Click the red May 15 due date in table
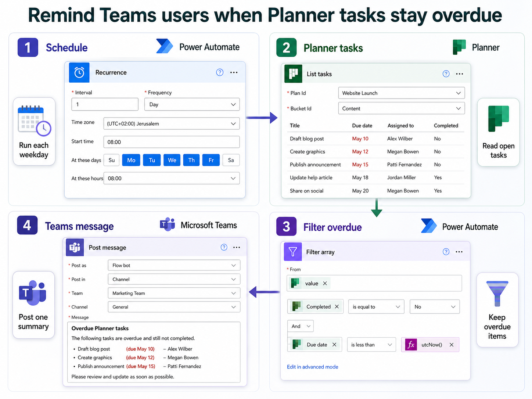The image size is (532, 399). (360, 165)
